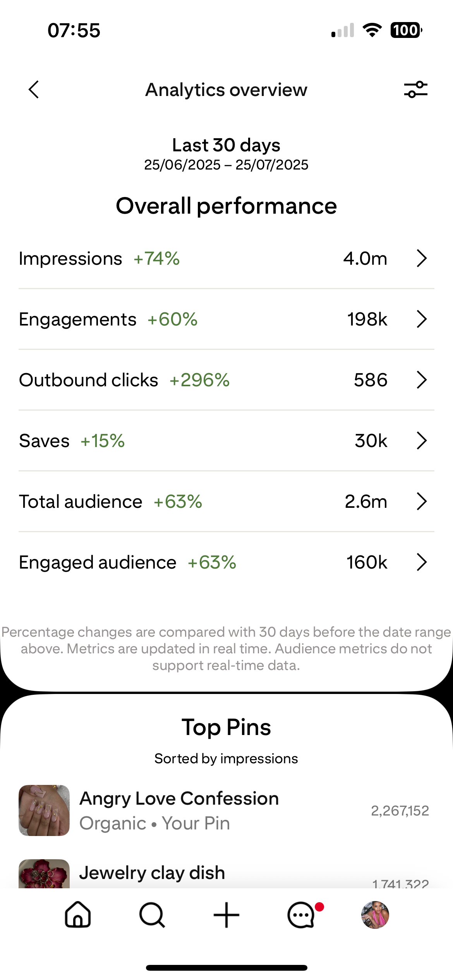Open messages chat bubble icon
The width and height of the screenshot is (453, 980).
302,915
